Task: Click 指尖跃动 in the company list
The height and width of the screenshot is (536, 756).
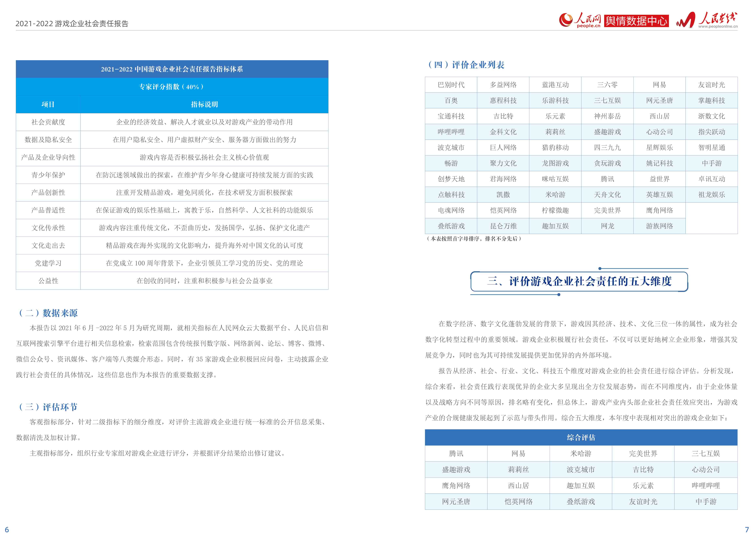Action: point(712,132)
